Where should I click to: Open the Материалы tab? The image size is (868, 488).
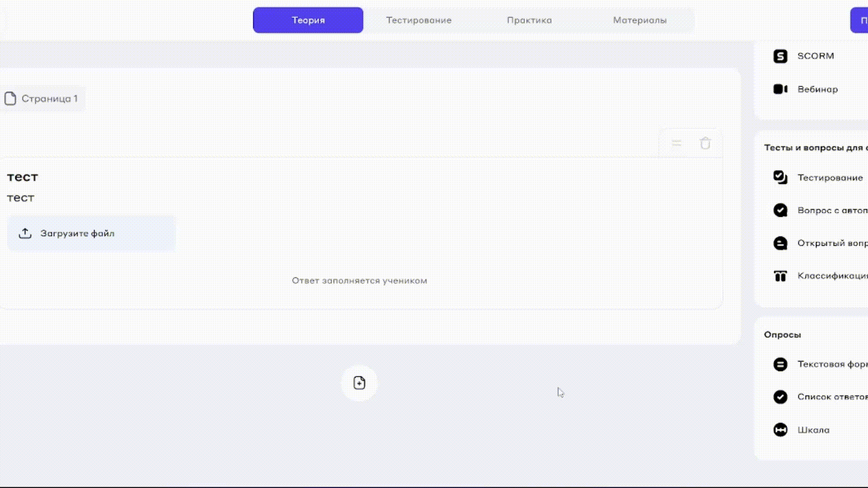[640, 20]
